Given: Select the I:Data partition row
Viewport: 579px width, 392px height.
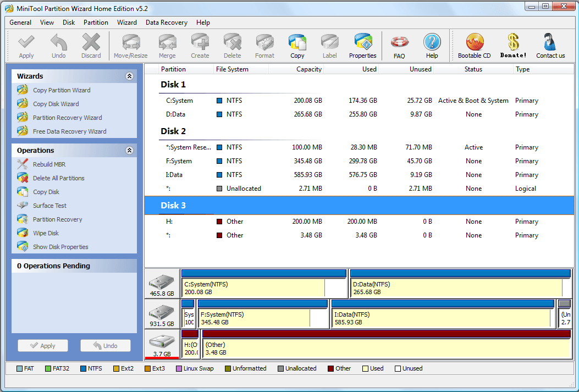Looking at the screenshot, I should click(359, 175).
